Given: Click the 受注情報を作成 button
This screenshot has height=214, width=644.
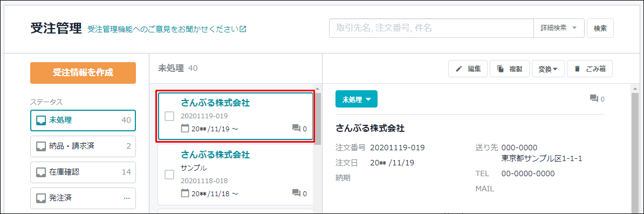Looking at the screenshot, I should [83, 73].
